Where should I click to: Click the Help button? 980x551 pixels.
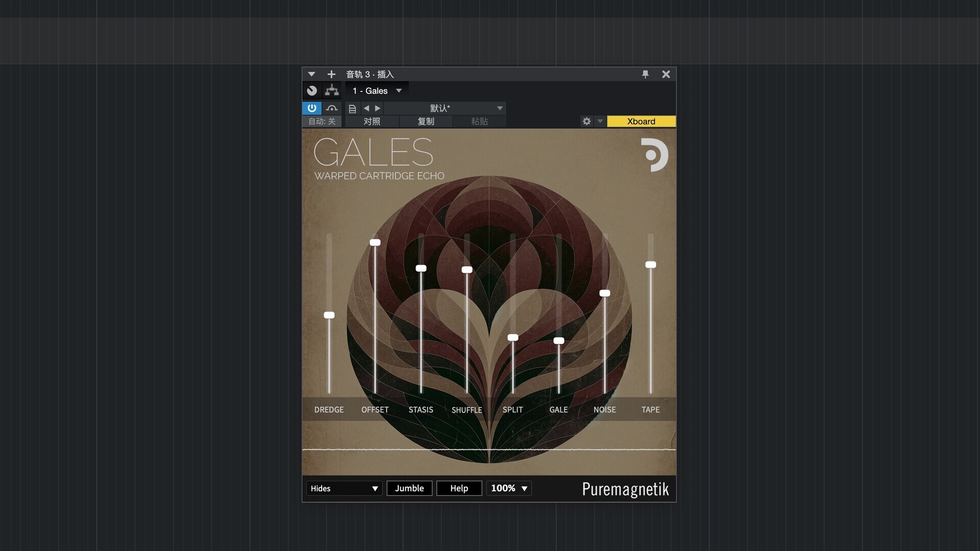tap(459, 488)
